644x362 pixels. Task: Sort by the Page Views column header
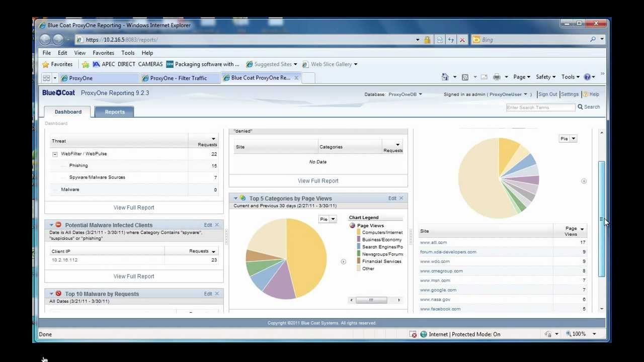click(x=571, y=231)
